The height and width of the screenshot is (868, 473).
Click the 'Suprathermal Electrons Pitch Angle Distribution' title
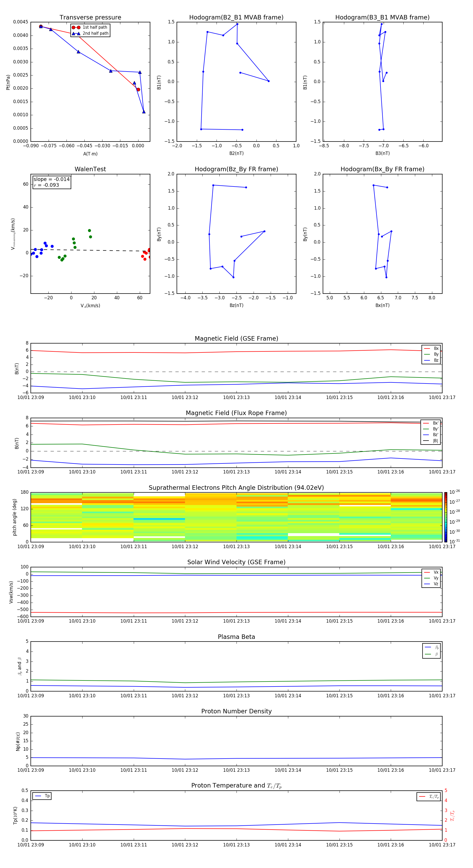coord(236,488)
